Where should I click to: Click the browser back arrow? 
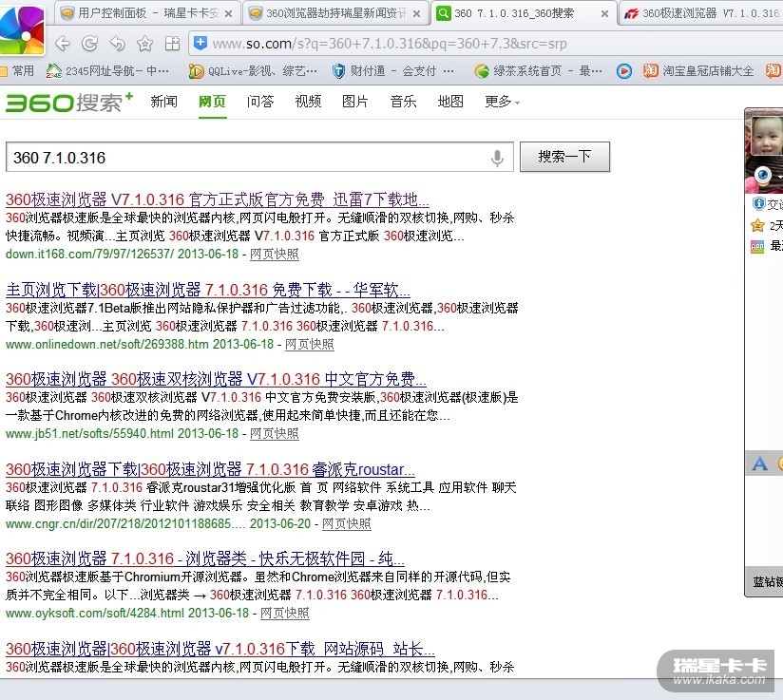[63, 44]
